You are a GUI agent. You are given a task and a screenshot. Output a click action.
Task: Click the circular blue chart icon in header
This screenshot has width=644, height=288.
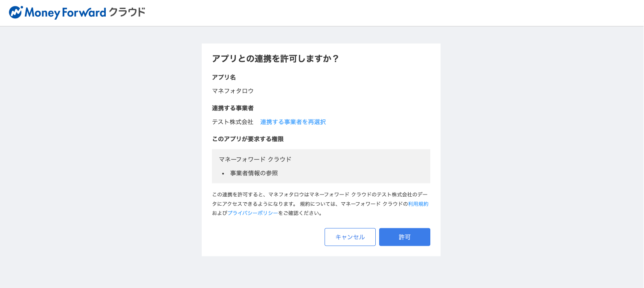tap(17, 12)
